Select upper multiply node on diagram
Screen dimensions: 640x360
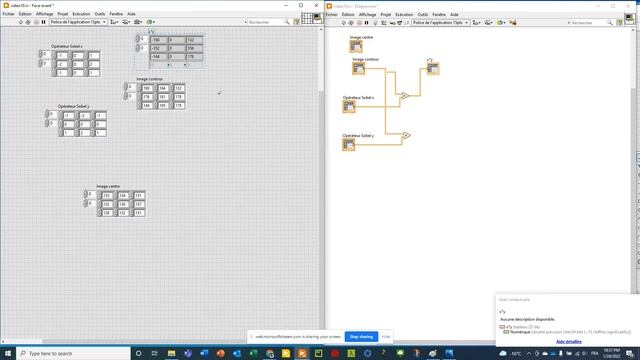[x=404, y=96]
